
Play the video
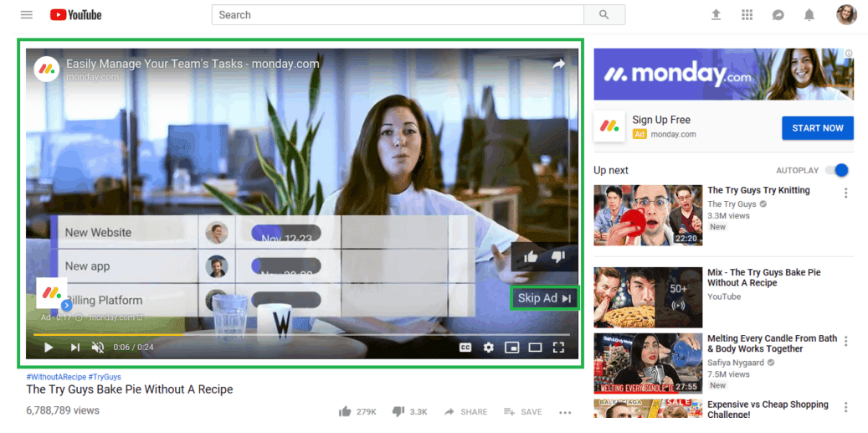pos(49,348)
